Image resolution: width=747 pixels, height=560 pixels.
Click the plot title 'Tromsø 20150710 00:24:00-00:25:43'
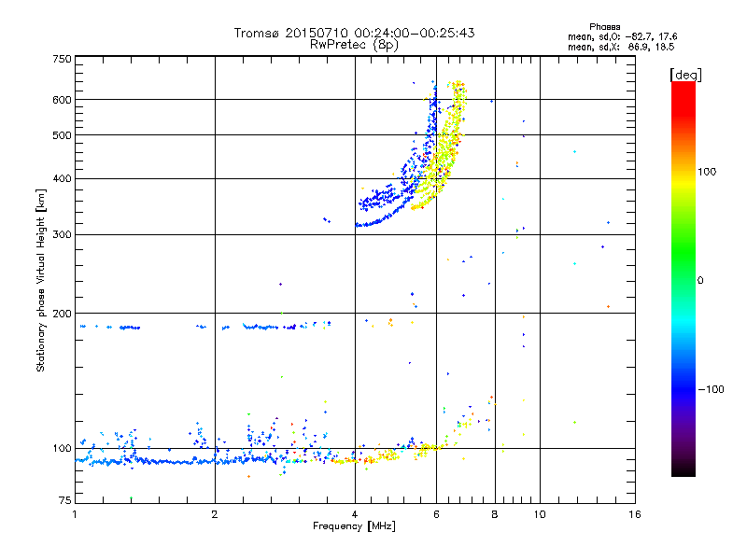pyautogui.click(x=354, y=33)
